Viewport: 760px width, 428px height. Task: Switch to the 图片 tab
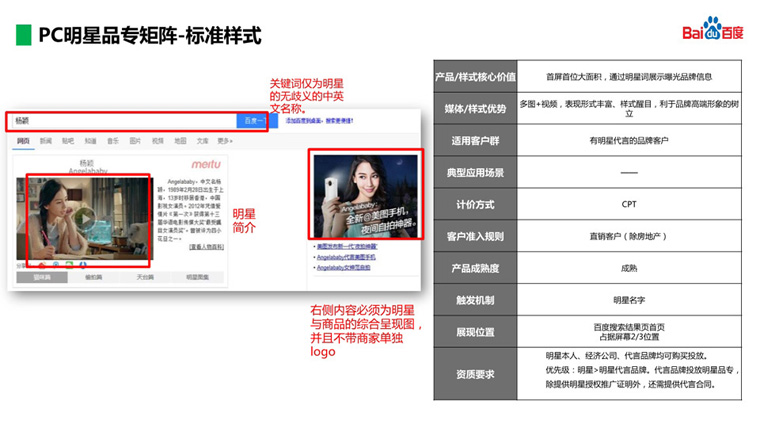point(135,141)
